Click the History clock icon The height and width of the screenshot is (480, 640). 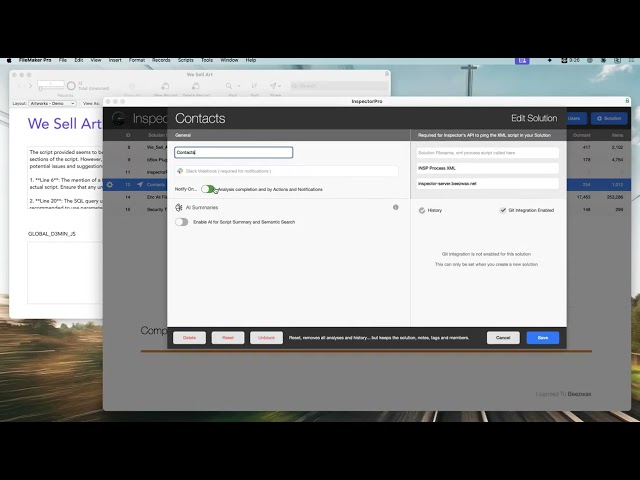click(422, 210)
